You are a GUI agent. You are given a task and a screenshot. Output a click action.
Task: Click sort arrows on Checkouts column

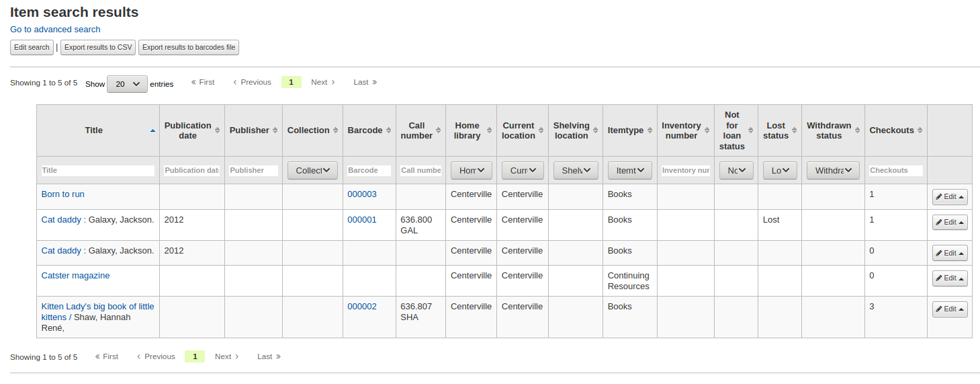pyautogui.click(x=920, y=130)
